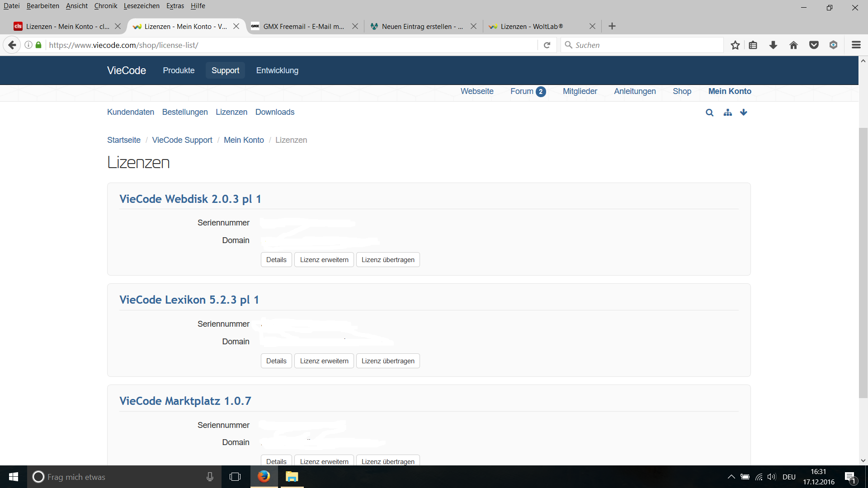Open Firefox downloads arrow icon

pyautogui.click(x=773, y=45)
